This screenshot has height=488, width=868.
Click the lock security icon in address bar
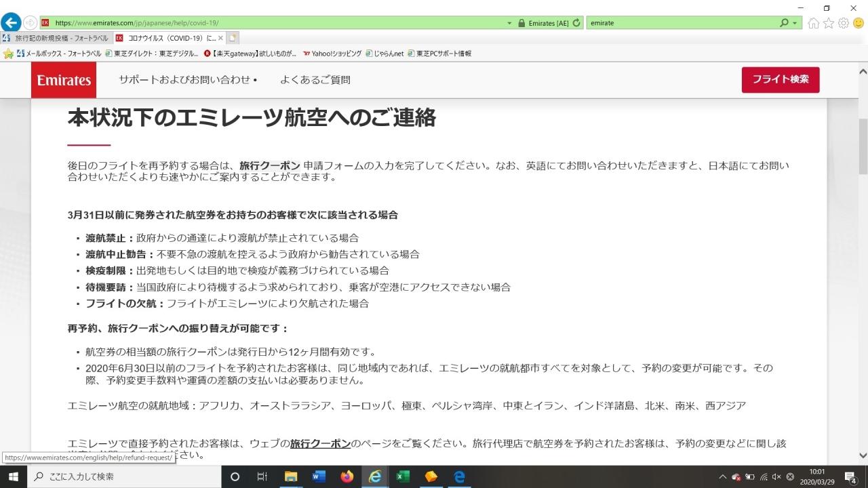coord(521,22)
